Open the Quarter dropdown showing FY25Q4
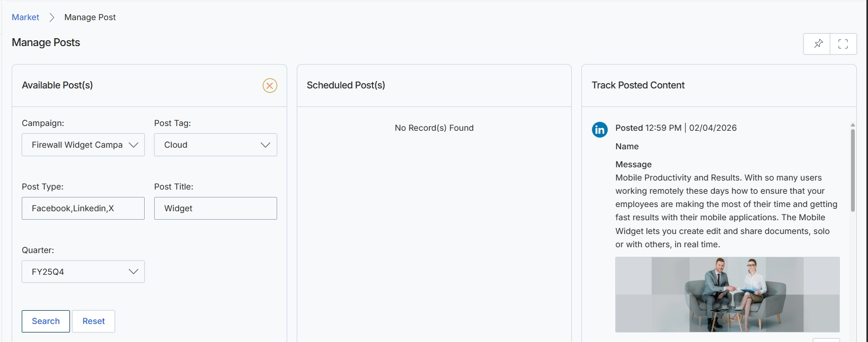 tap(83, 272)
